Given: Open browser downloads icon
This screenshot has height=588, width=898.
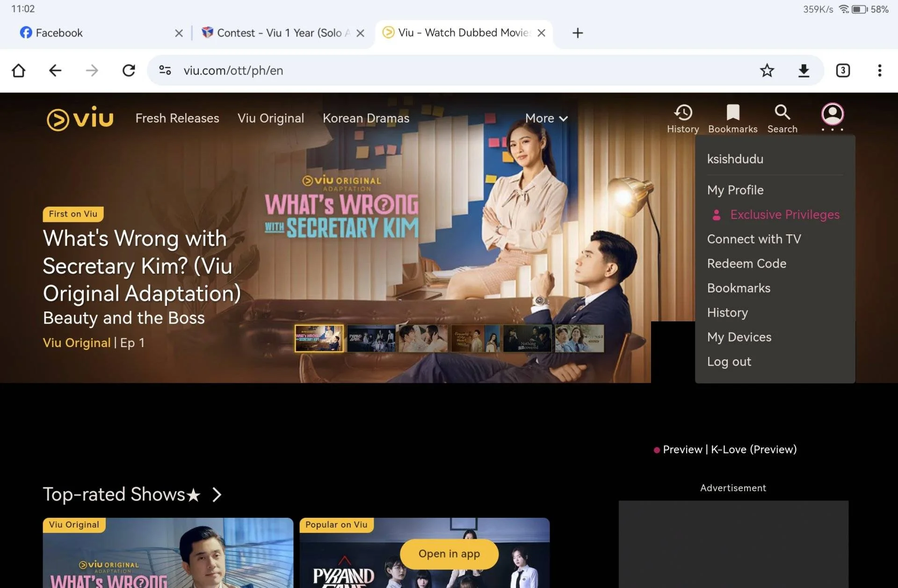Looking at the screenshot, I should (804, 71).
